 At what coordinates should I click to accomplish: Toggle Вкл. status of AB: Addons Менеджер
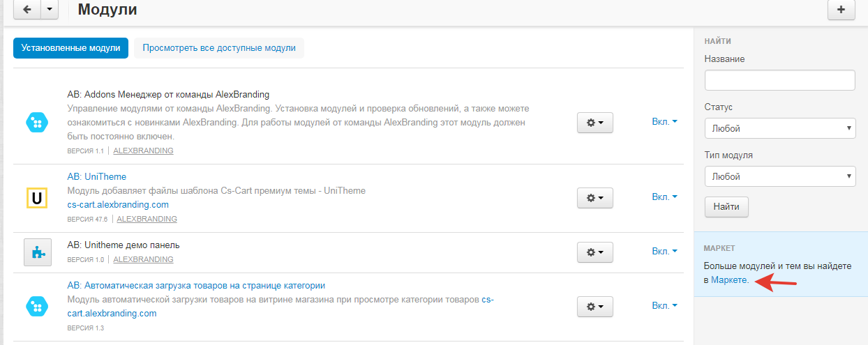point(664,121)
